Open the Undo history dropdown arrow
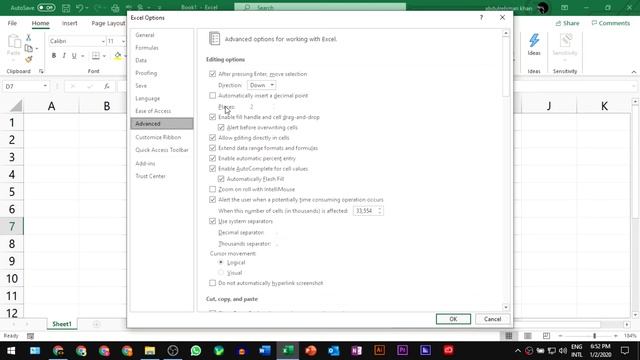 (x=87, y=8)
